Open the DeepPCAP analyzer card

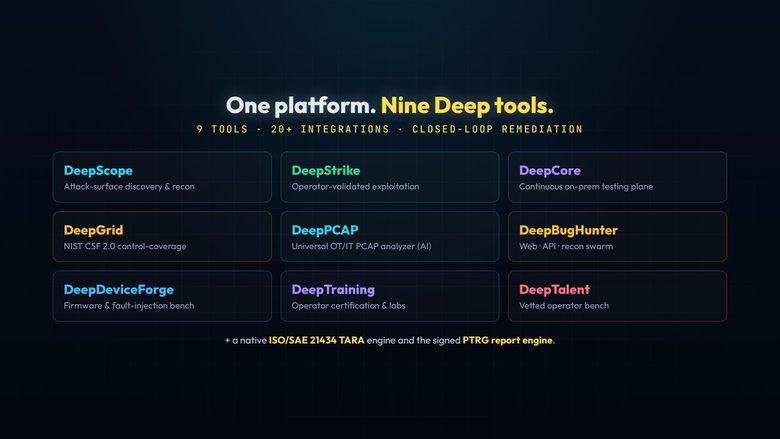click(390, 237)
